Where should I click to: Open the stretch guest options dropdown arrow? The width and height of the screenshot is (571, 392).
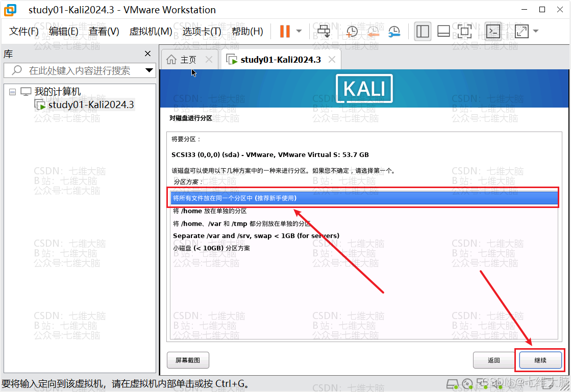[536, 31]
